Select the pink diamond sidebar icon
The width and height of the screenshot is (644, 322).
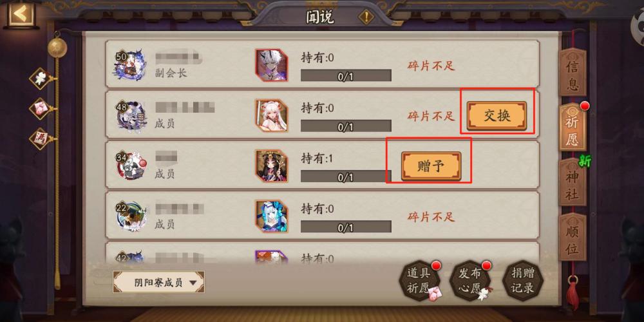(41, 109)
